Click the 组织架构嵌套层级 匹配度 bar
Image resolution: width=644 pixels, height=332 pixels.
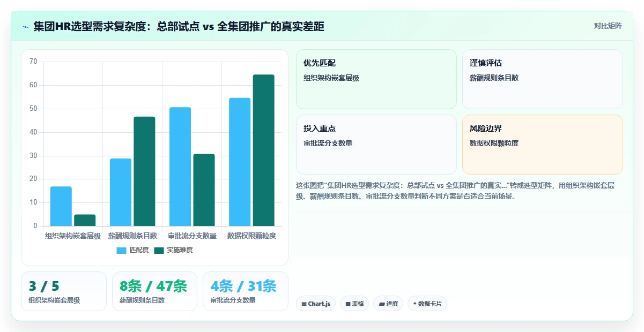(x=61, y=206)
